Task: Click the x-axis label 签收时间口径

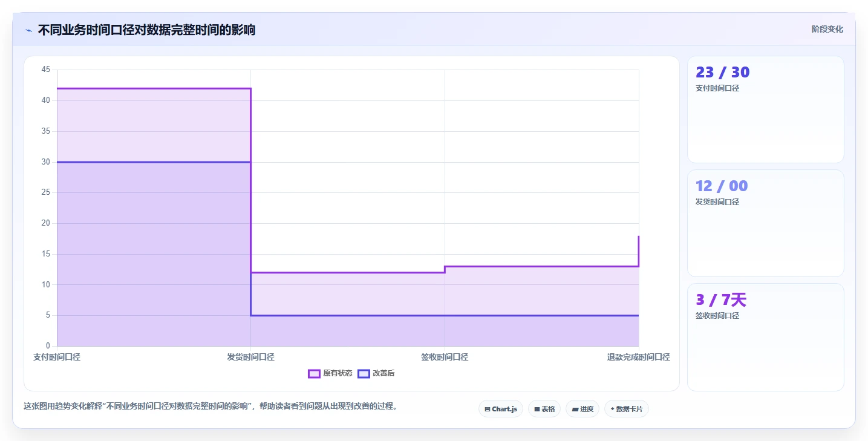Action: [x=445, y=358]
